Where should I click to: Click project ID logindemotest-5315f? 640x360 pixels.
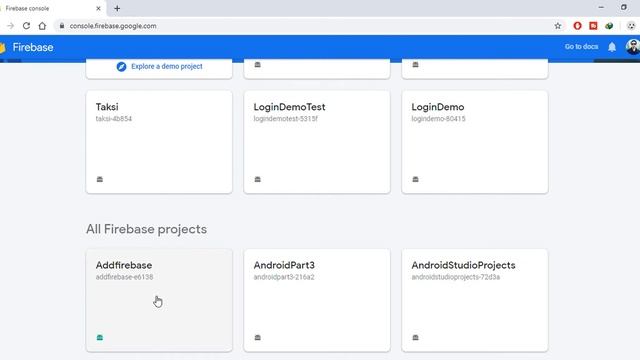(x=286, y=119)
